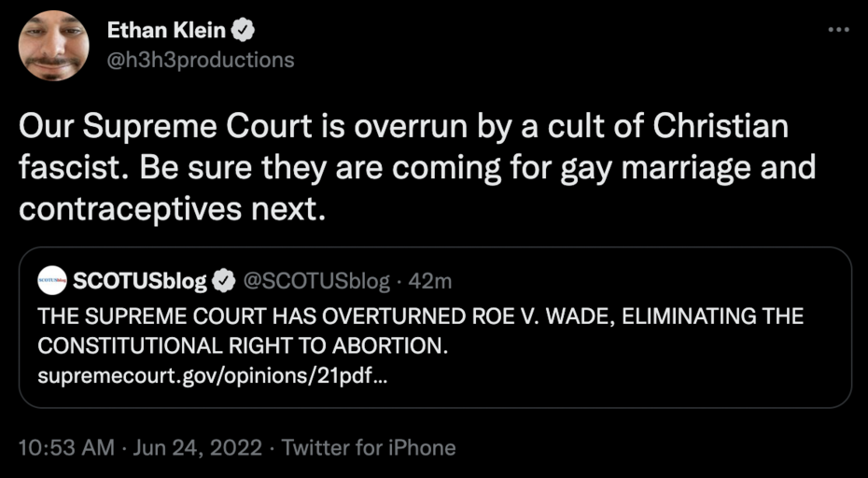The image size is (868, 478).
Task: Open the supremecourt.gov opinions link
Action: (x=209, y=377)
